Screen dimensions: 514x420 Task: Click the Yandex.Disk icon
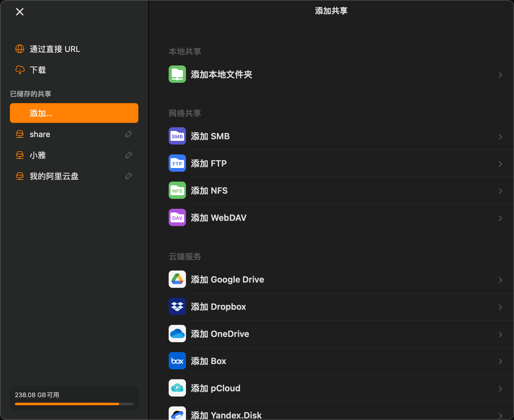point(177,413)
